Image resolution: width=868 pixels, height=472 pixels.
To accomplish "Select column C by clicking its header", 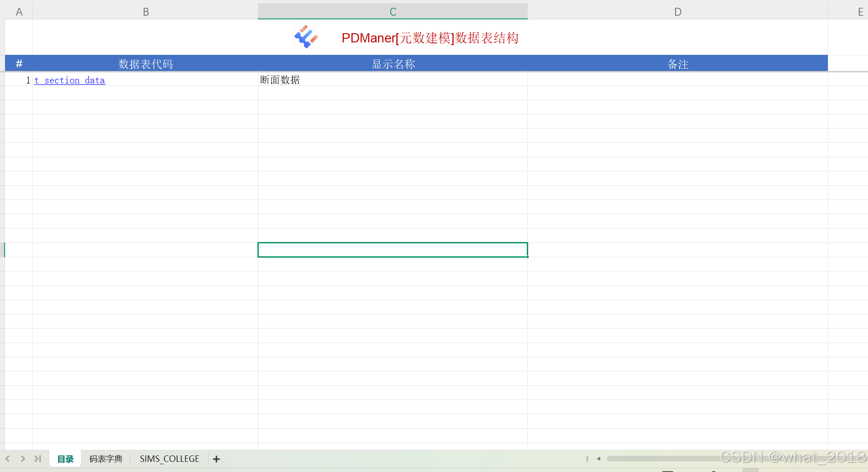I will (x=392, y=11).
